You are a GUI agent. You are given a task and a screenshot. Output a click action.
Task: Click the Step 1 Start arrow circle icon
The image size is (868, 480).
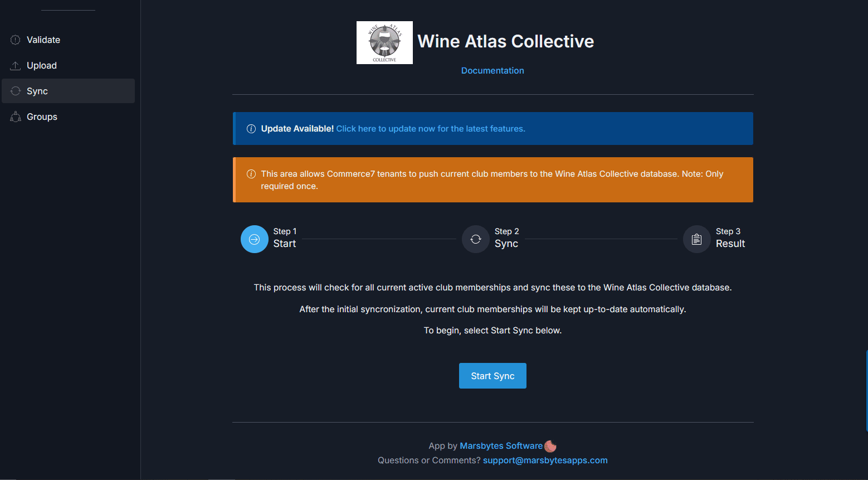pyautogui.click(x=255, y=239)
